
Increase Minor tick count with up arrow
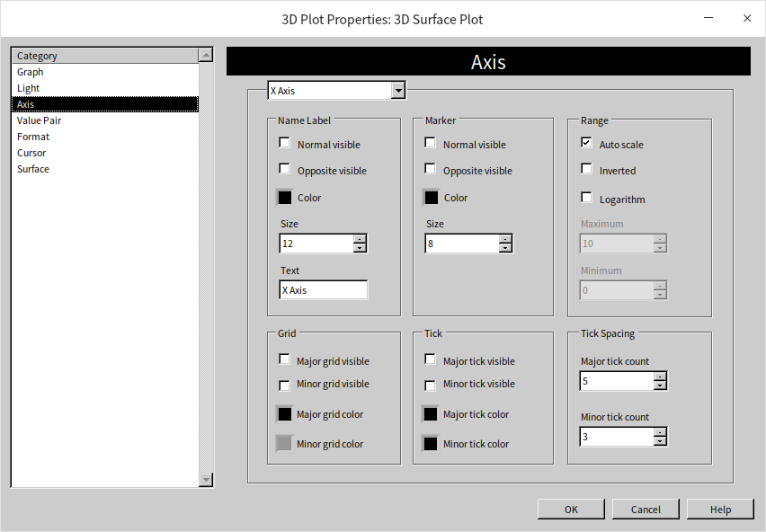click(660, 432)
